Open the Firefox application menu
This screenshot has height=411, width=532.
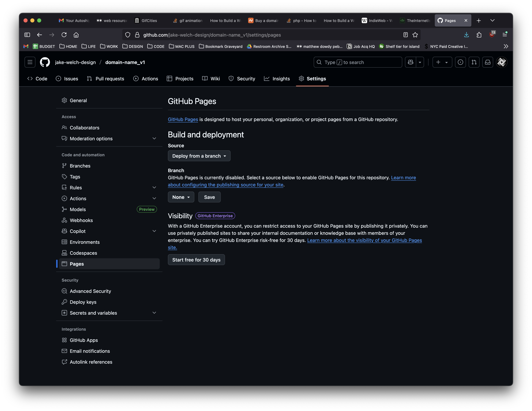tap(505, 35)
